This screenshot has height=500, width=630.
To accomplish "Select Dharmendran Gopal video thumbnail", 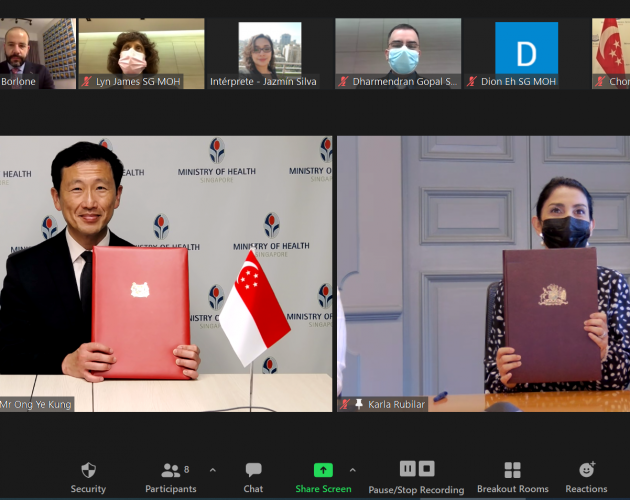I will [x=398, y=50].
